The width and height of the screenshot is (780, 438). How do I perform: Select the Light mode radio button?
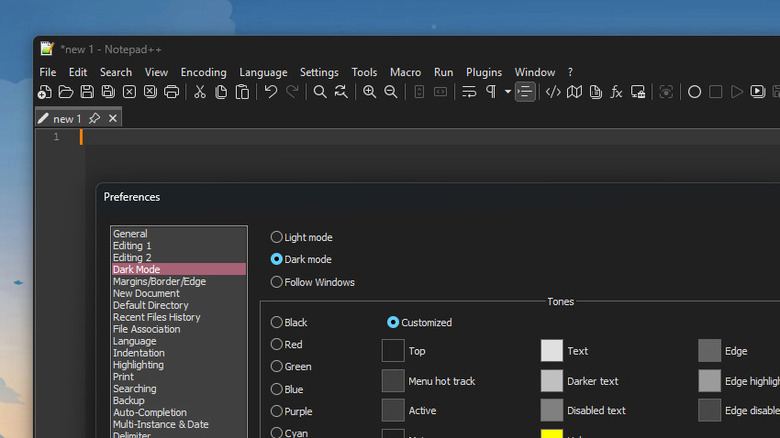[277, 238]
